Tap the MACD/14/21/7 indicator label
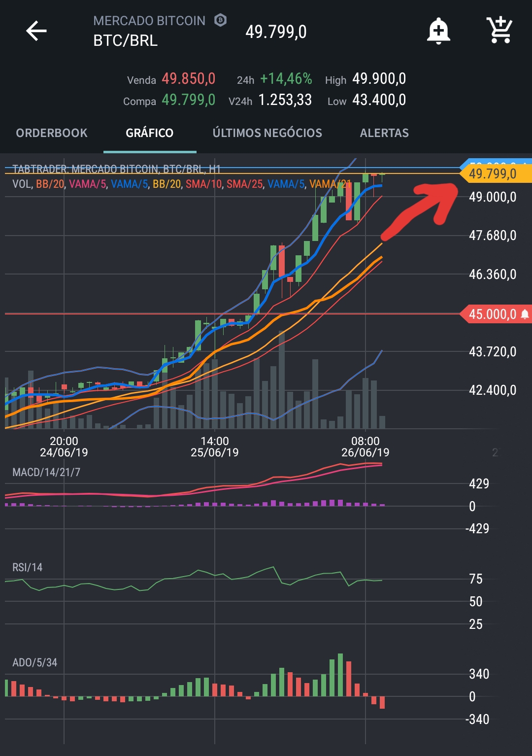This screenshot has width=532, height=756. 46,472
